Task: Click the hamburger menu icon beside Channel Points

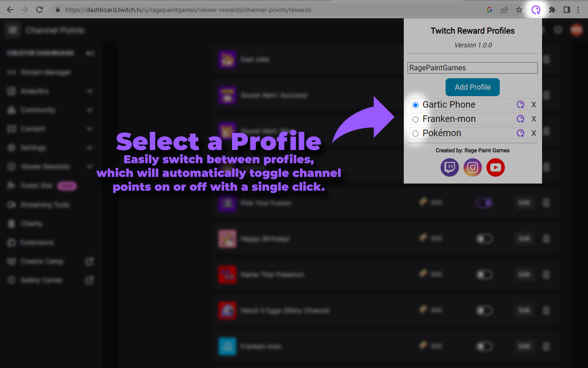Action: 12,29
